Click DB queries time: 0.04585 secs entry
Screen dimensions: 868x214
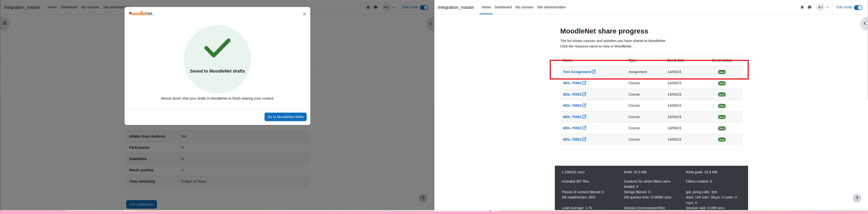(648, 197)
